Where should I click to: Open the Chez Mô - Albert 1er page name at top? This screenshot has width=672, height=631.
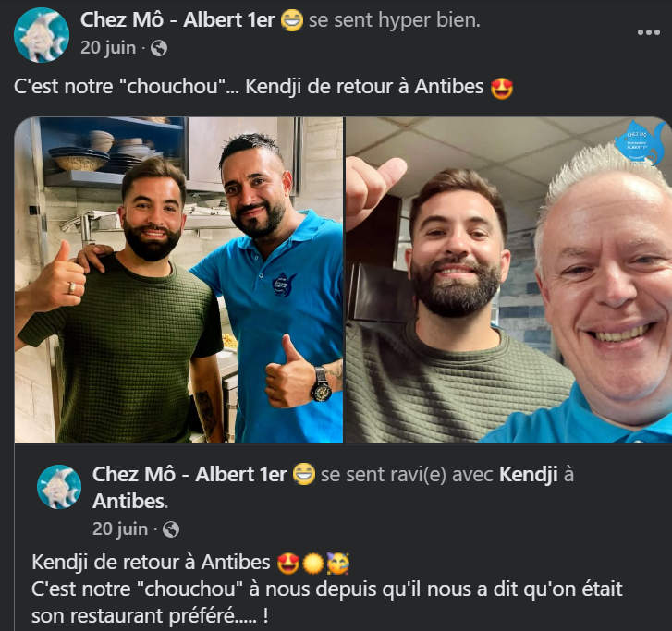point(177,20)
